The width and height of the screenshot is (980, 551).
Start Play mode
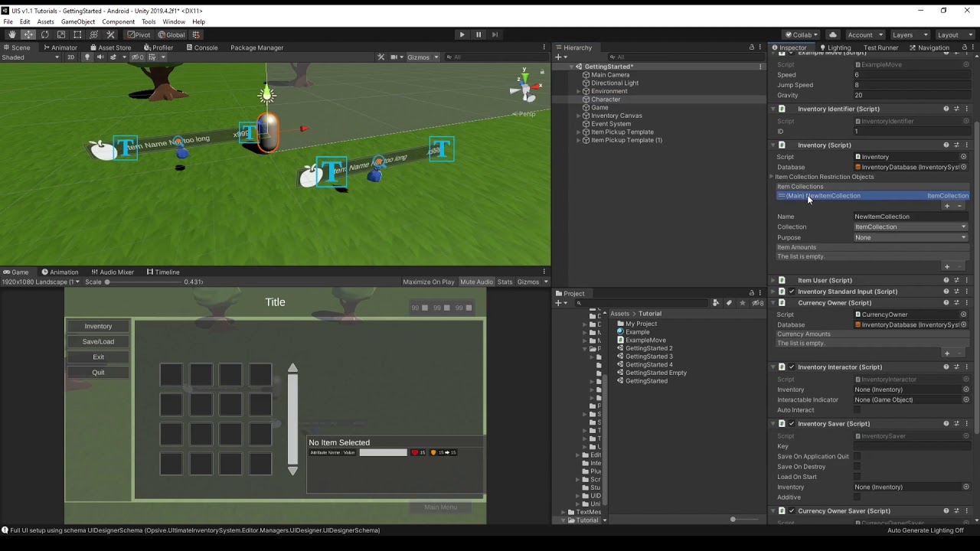[462, 34]
